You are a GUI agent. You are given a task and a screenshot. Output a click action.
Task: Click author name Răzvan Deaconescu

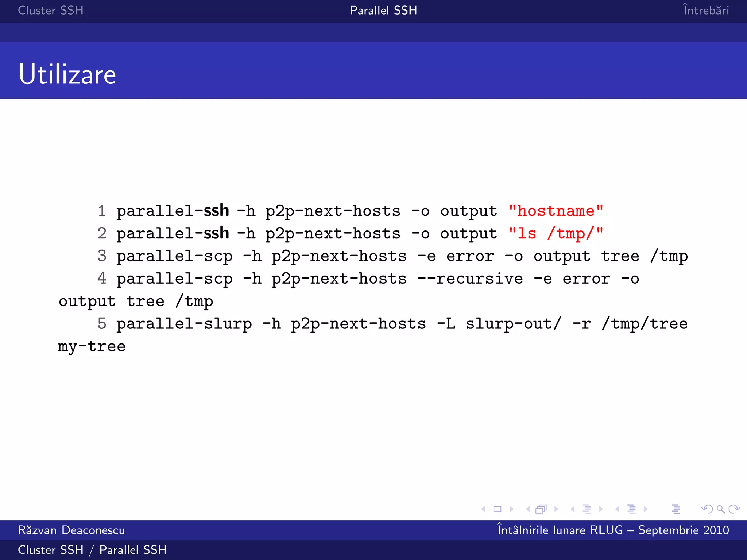click(71, 530)
